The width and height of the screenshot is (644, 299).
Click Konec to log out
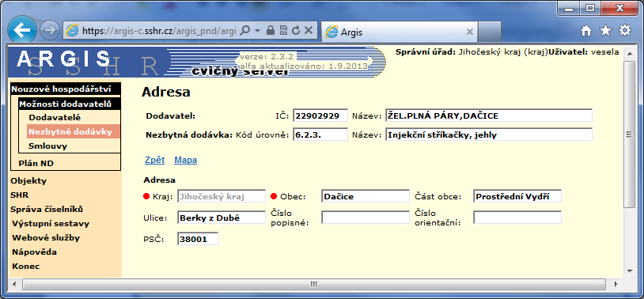26,266
